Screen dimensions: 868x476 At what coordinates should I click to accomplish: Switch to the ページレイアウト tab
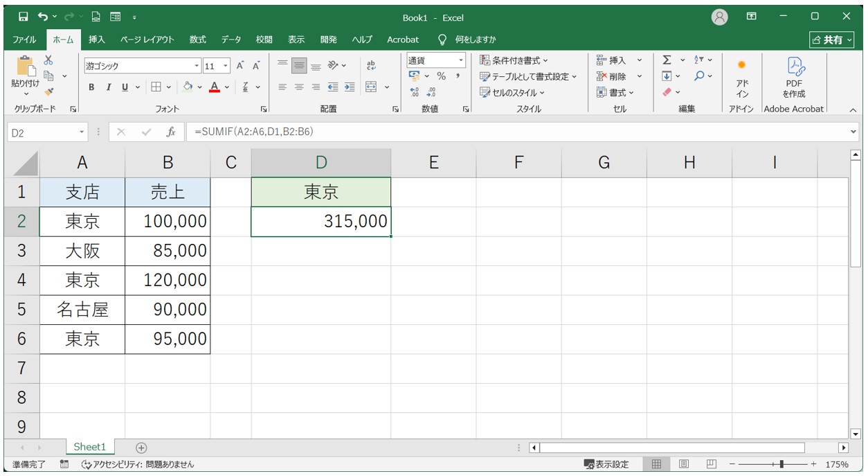pyautogui.click(x=147, y=39)
